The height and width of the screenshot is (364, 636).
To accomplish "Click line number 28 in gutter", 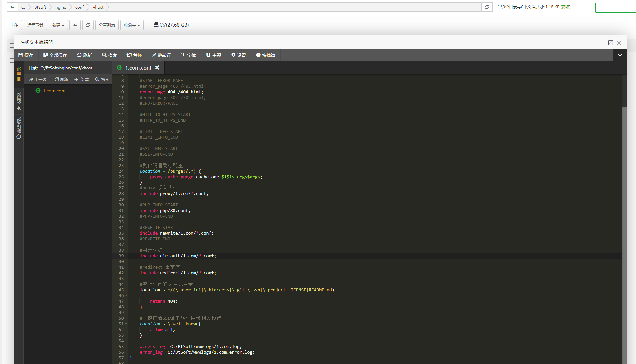I will (x=121, y=194).
